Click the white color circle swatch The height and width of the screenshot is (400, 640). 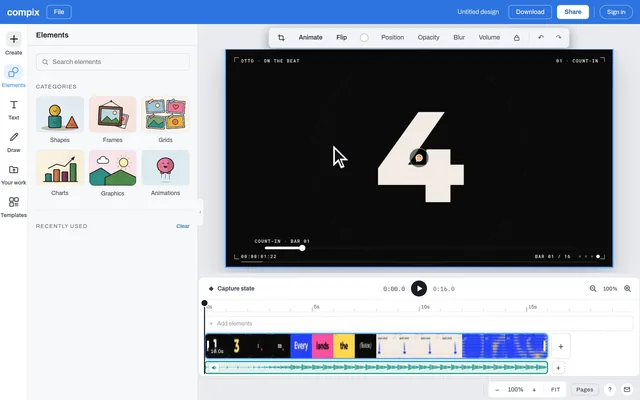coord(364,38)
